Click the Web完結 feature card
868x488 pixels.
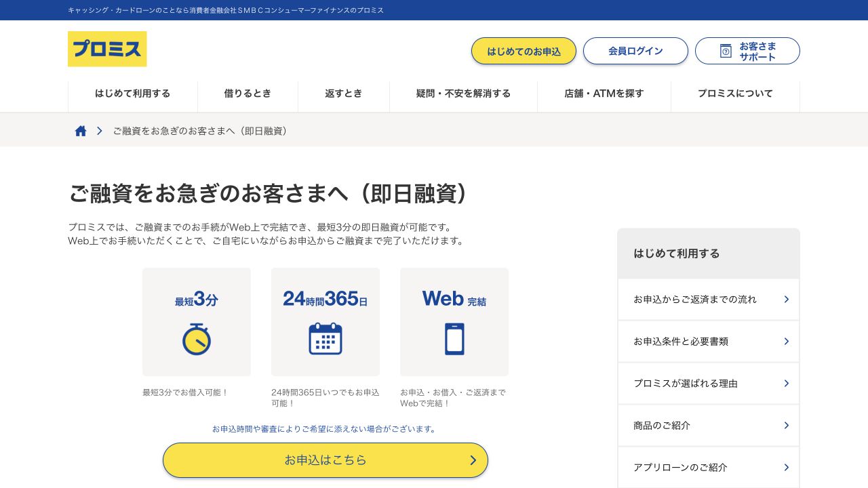[454, 322]
